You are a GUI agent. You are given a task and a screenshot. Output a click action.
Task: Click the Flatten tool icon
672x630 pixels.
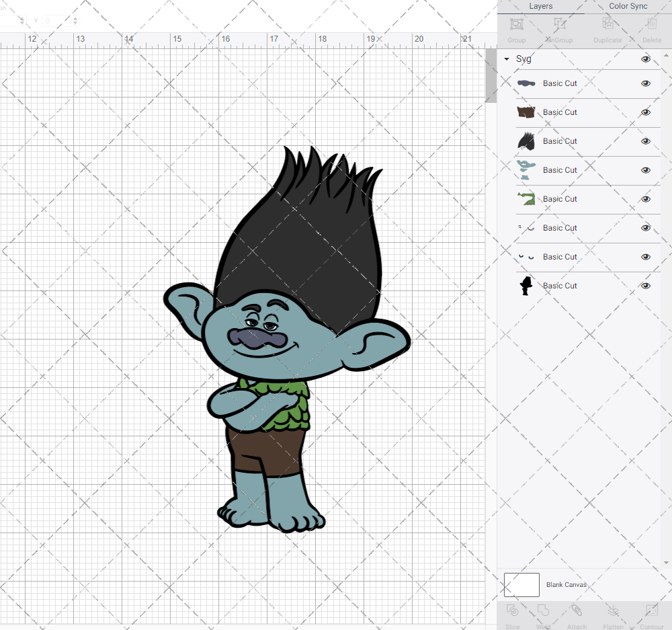pos(614,611)
